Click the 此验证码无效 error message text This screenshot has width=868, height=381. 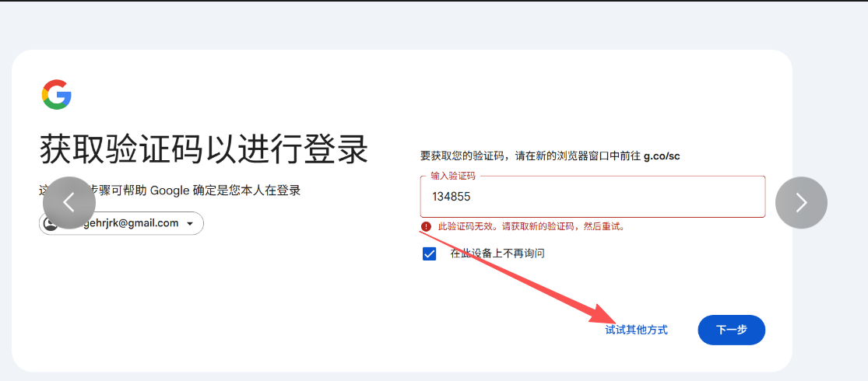(532, 227)
